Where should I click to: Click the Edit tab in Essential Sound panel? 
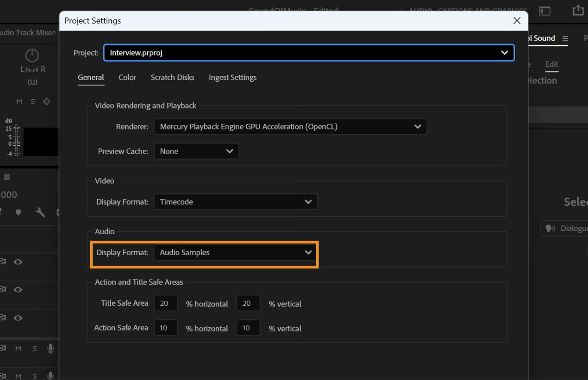(551, 64)
